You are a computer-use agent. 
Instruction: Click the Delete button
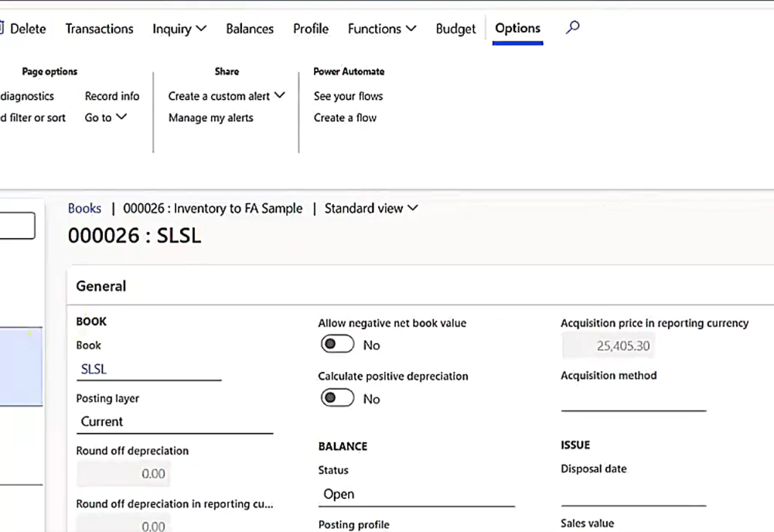(25, 29)
